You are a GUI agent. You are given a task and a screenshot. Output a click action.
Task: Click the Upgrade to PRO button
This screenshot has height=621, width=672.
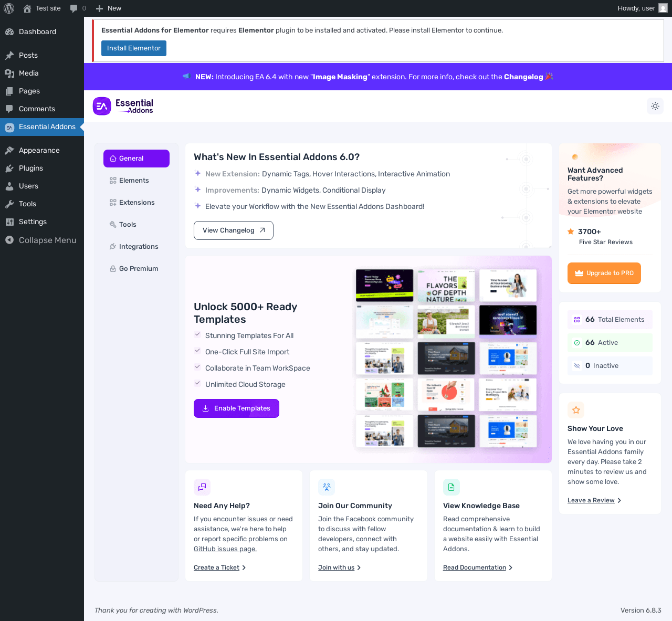click(x=604, y=273)
